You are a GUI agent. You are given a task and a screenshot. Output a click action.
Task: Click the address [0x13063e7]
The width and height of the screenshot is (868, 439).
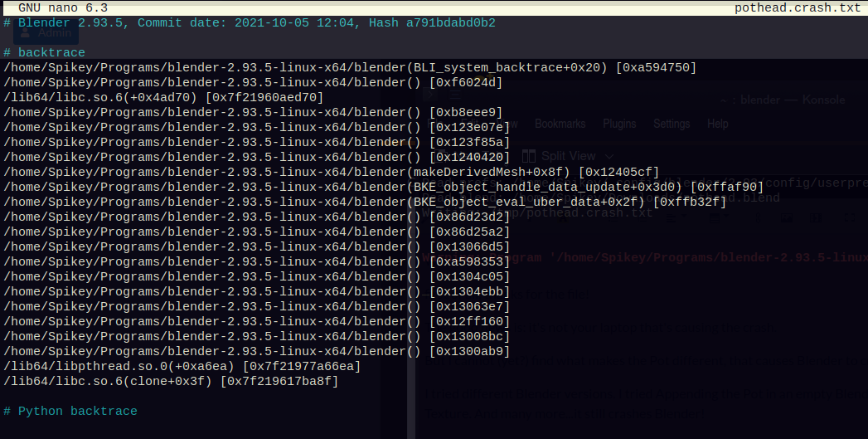469,307
